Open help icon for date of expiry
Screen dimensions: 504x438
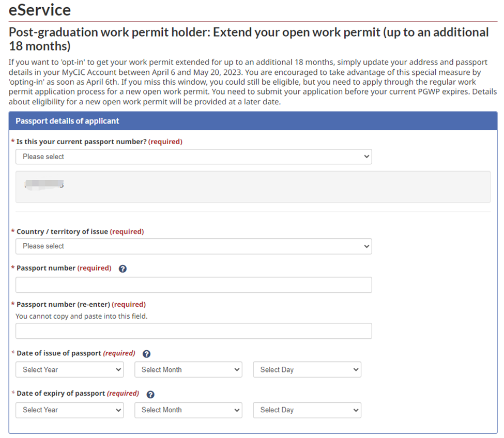click(x=150, y=394)
